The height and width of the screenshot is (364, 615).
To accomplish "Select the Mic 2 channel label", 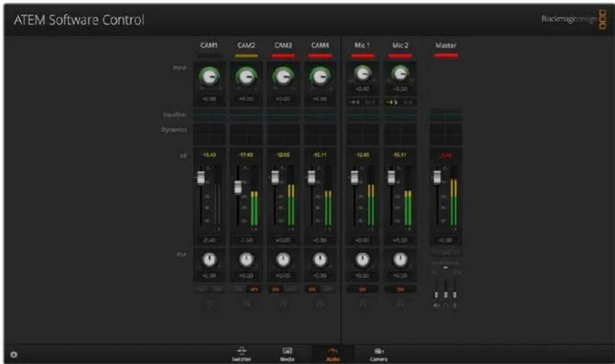I will click(x=400, y=45).
